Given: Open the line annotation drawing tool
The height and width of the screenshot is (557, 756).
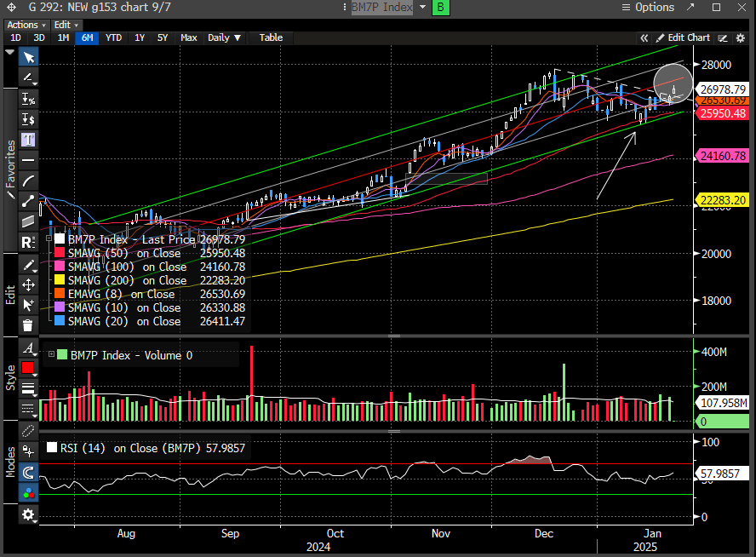Looking at the screenshot, I should (28, 78).
